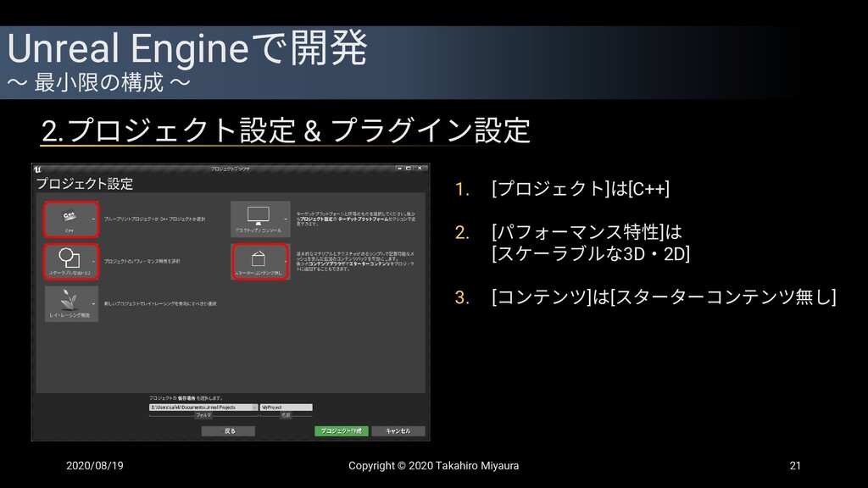Screen dimensions: 868x488
Task: Click the フォルダ label under path field
Action: tap(203, 415)
